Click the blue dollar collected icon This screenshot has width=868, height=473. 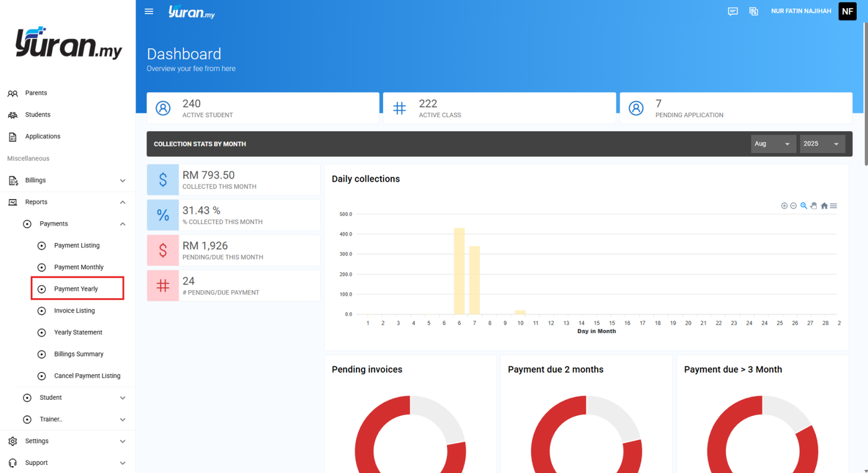(163, 180)
